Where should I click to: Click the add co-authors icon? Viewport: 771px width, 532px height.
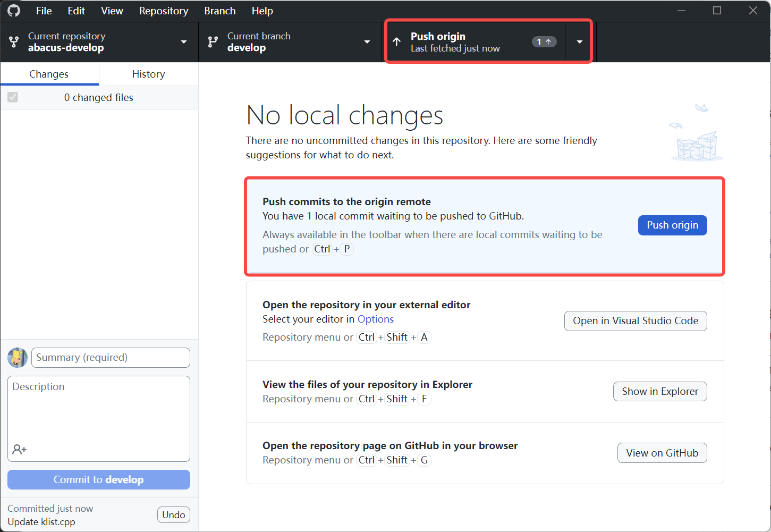(20, 450)
